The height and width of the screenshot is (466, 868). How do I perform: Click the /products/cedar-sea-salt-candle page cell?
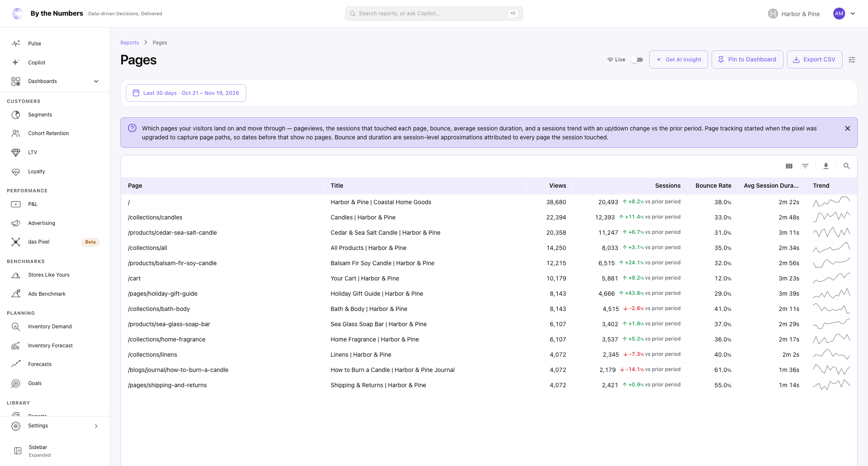click(x=172, y=233)
